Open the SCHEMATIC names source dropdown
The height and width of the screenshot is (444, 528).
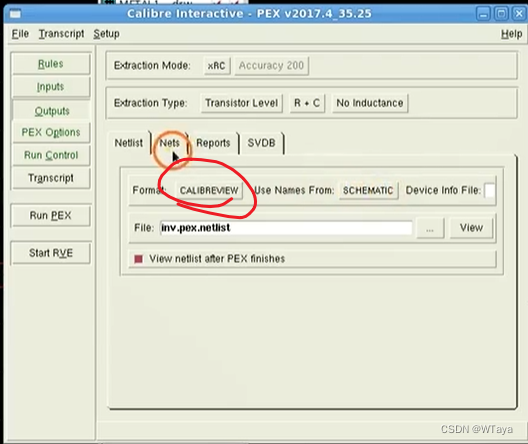coord(368,191)
